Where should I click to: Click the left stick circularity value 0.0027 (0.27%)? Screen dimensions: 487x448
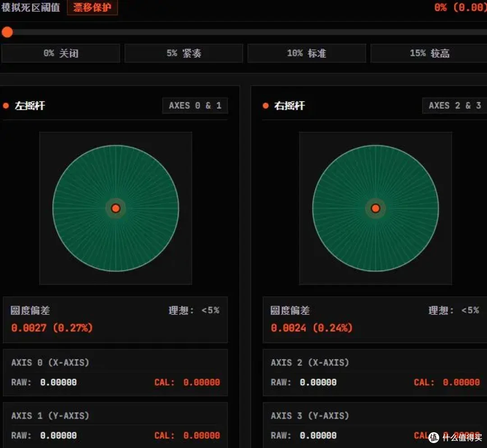pyautogui.click(x=52, y=328)
